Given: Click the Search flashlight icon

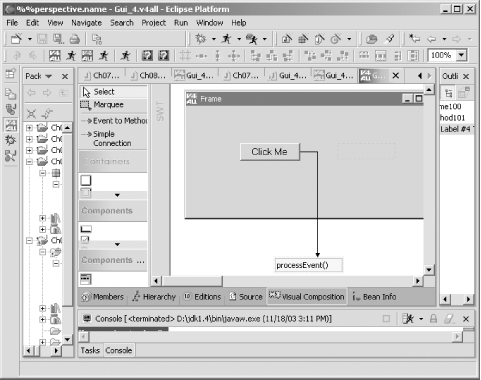Looking at the screenshot, I should click(x=390, y=39).
